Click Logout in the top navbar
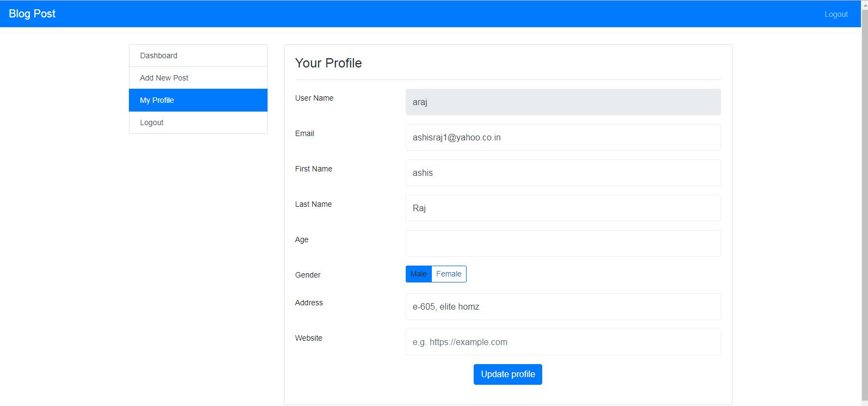868x406 pixels. click(x=836, y=14)
